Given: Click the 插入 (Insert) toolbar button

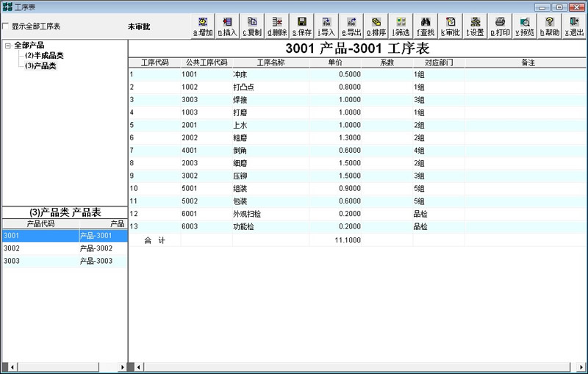Looking at the screenshot, I should [228, 26].
